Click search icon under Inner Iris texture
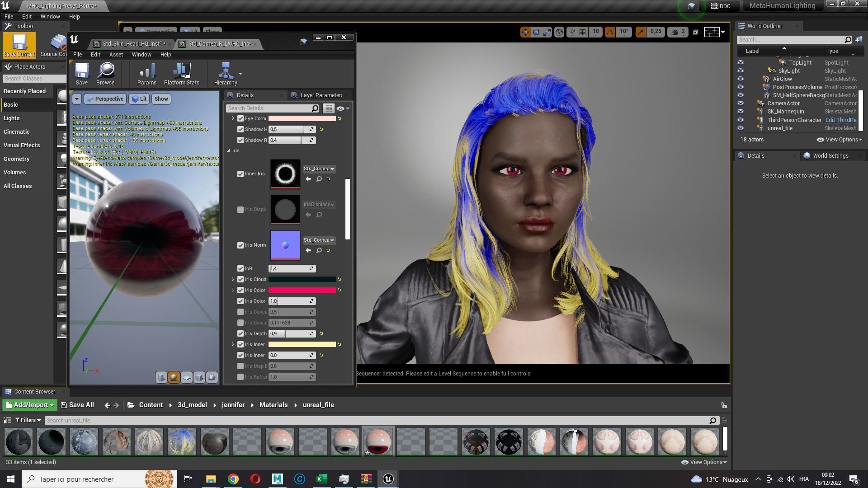The width and height of the screenshot is (868, 488). click(x=319, y=179)
